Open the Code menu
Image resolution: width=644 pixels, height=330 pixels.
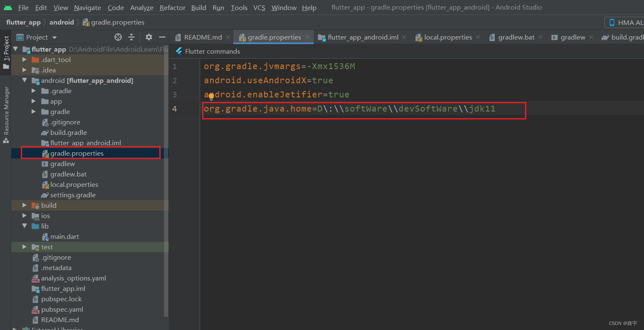tap(116, 7)
